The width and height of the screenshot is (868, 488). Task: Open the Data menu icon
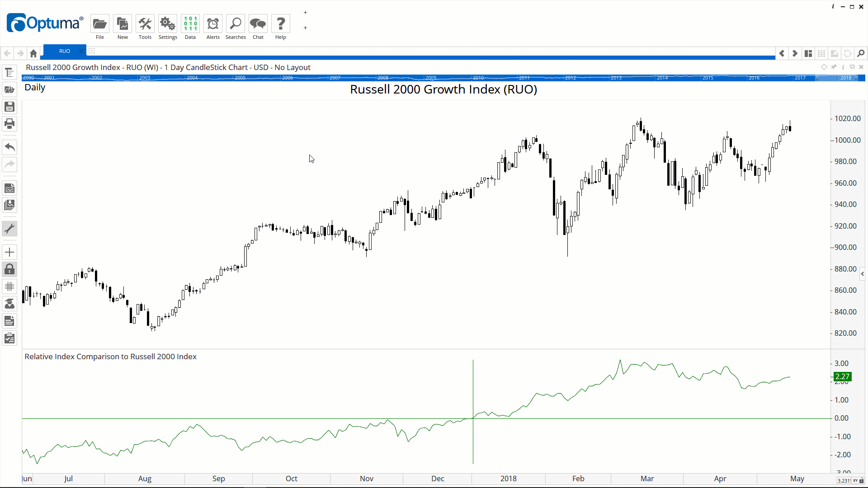[190, 23]
